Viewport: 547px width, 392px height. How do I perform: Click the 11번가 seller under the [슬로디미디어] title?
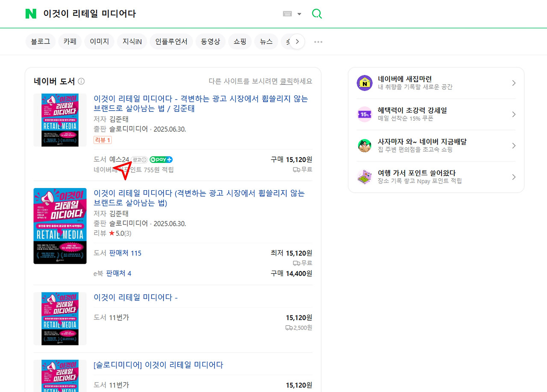119,385
